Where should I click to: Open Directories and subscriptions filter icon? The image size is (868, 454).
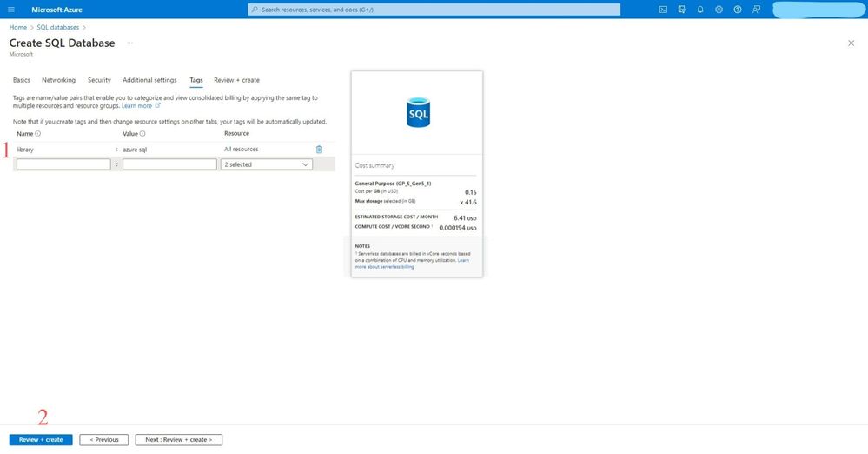click(681, 10)
